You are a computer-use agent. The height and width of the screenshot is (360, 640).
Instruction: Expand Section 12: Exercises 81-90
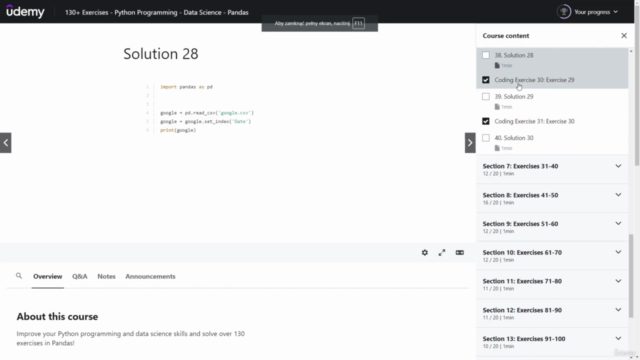coord(552,313)
